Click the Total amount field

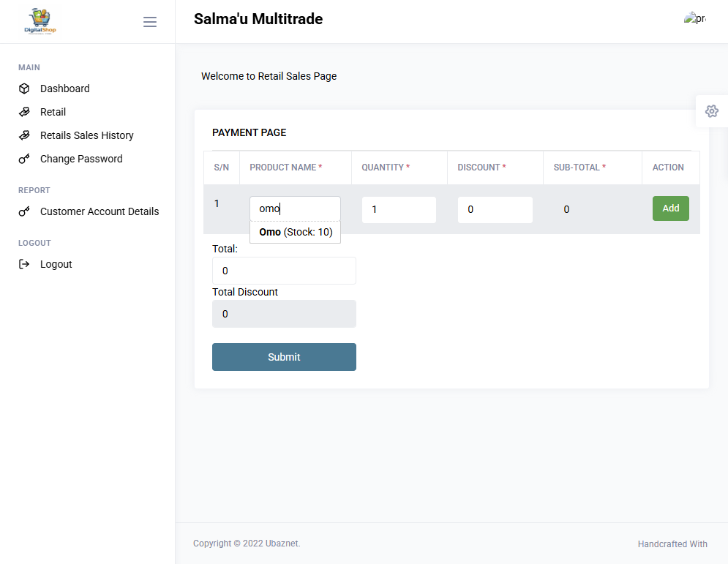click(x=284, y=271)
